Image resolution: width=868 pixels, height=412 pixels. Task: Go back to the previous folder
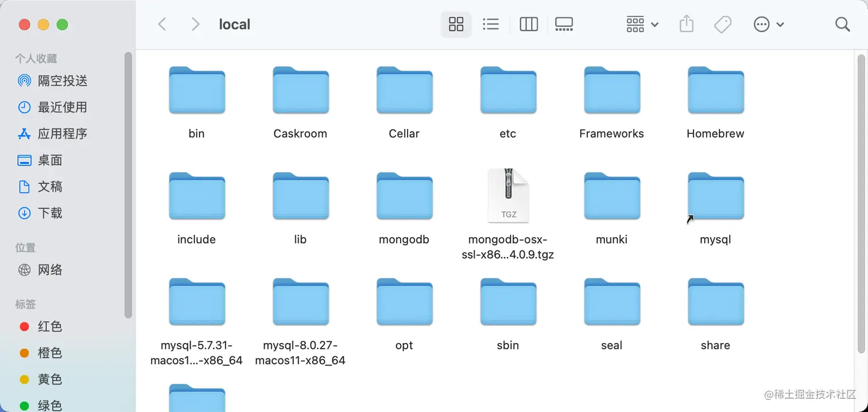click(x=162, y=24)
